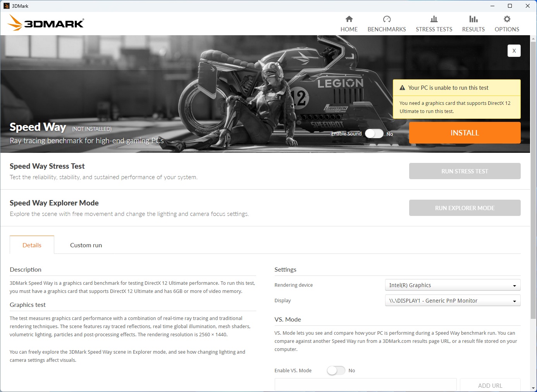Click the VS. Mode URL input field
Screen dimensions: 537x392
point(365,385)
